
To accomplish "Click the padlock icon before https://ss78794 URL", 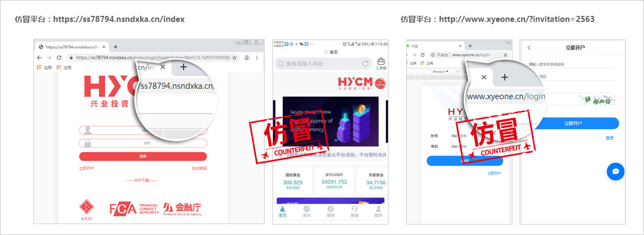I will tap(71, 58).
